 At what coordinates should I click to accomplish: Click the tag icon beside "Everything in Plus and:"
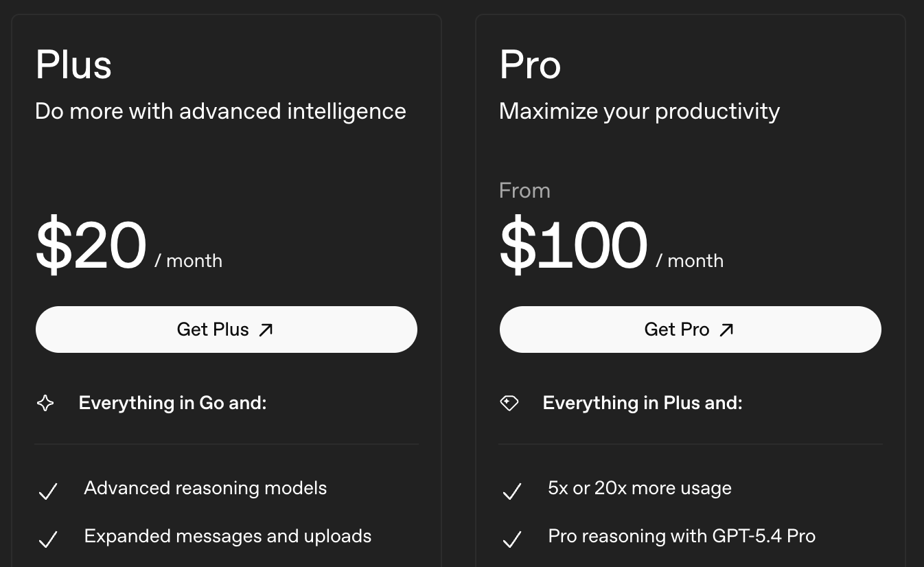tap(509, 403)
